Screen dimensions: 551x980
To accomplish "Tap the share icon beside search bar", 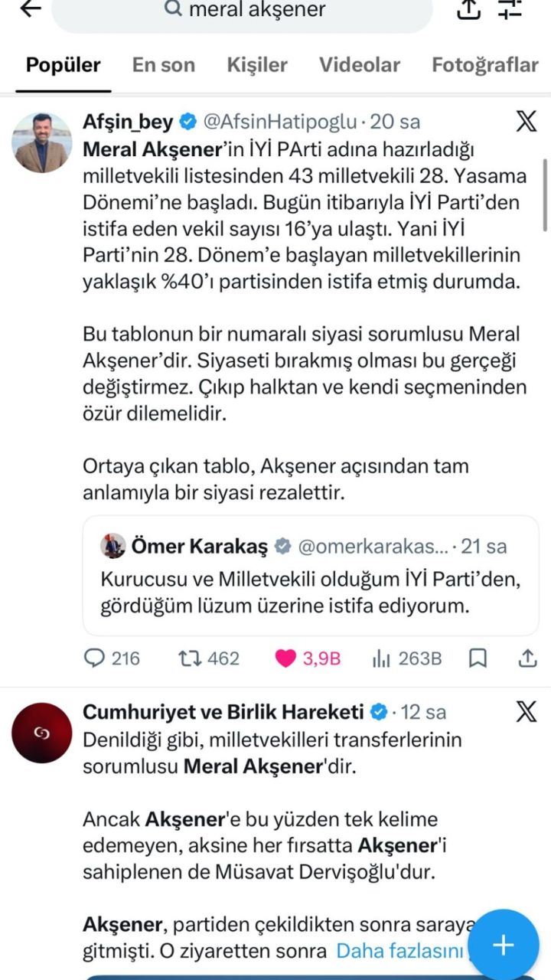I will [x=468, y=8].
